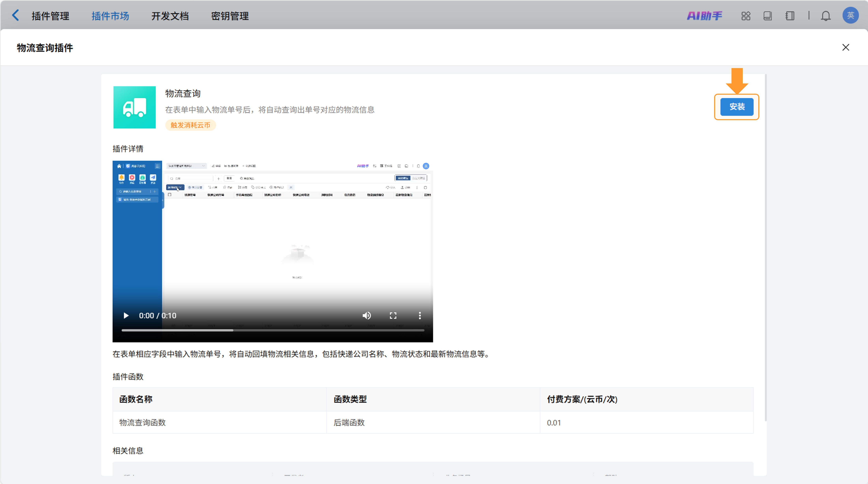
Task: Click the green logistics truck plugin icon
Action: pyautogui.click(x=135, y=107)
